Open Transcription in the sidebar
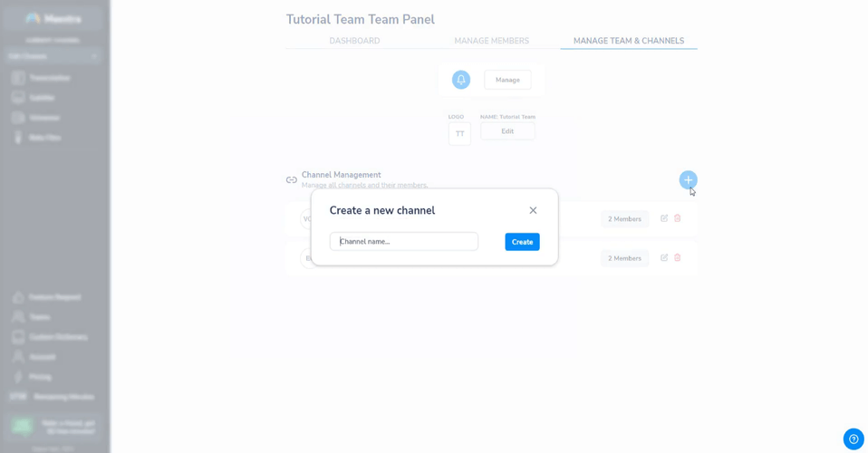 pos(42,78)
